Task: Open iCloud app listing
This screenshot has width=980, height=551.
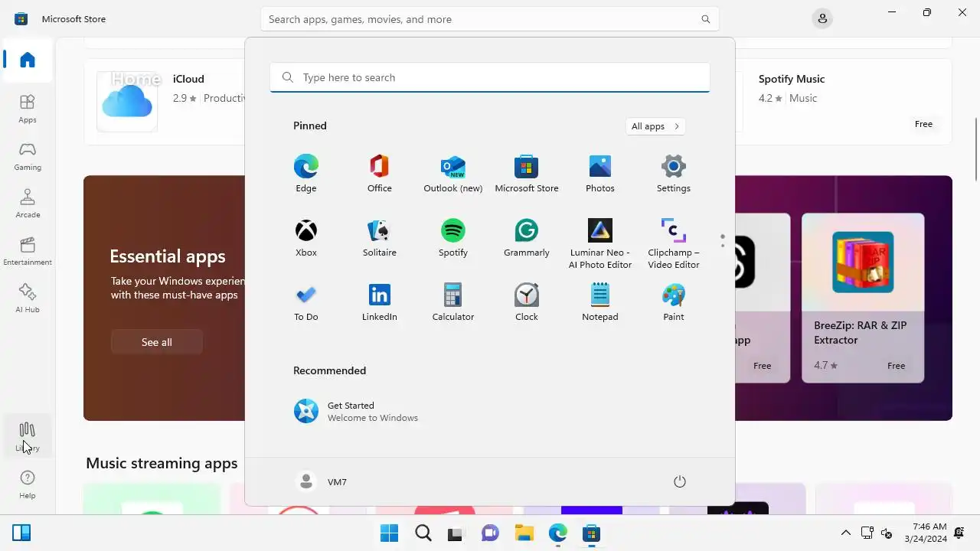Action: coord(165,102)
